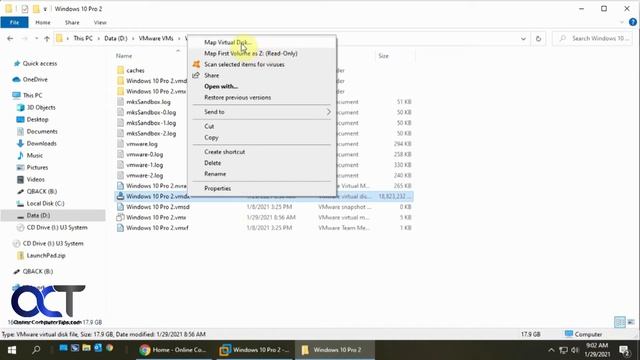Click Data (D:) in the address breadcrumb

(x=116, y=38)
